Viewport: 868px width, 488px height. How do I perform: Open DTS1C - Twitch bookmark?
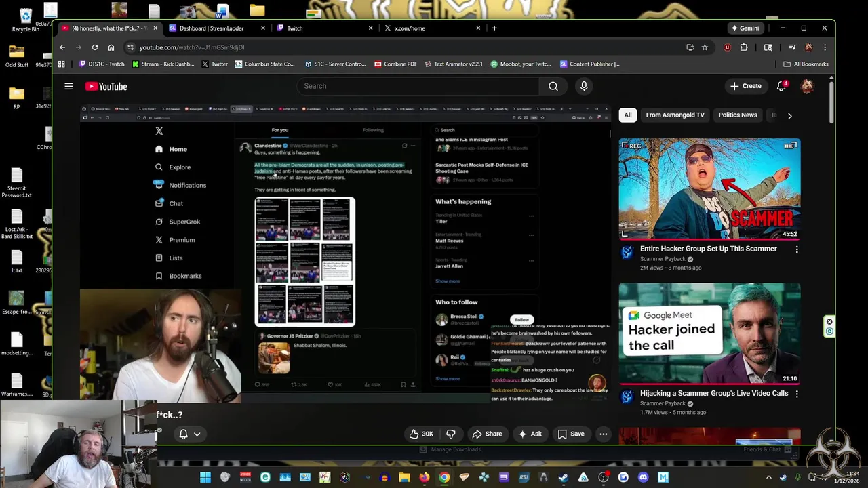pos(102,64)
